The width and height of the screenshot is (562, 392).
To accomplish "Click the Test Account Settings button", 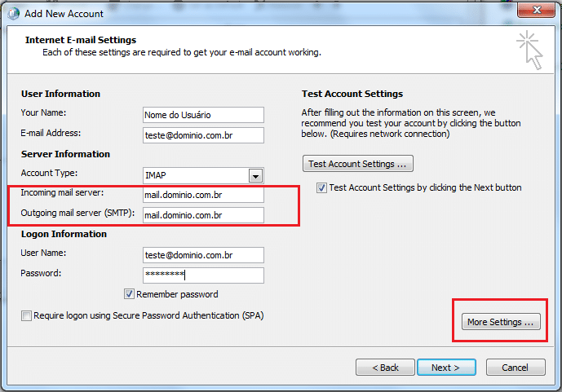I will [358, 164].
